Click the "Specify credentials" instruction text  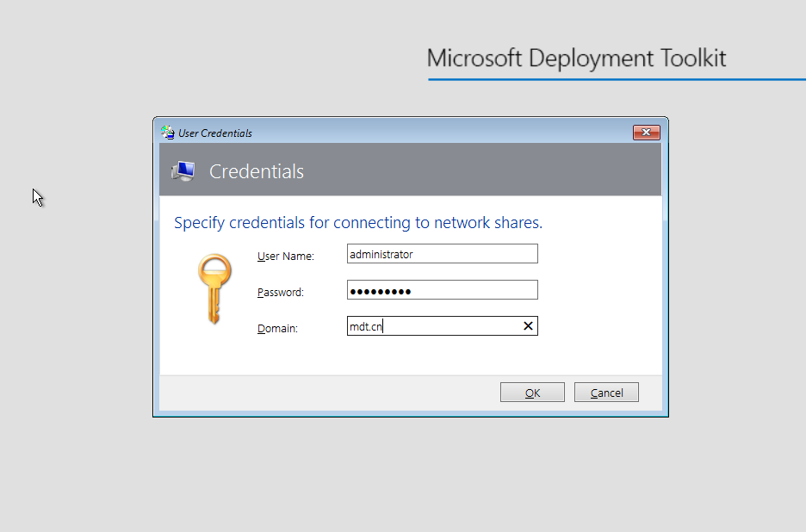358,223
